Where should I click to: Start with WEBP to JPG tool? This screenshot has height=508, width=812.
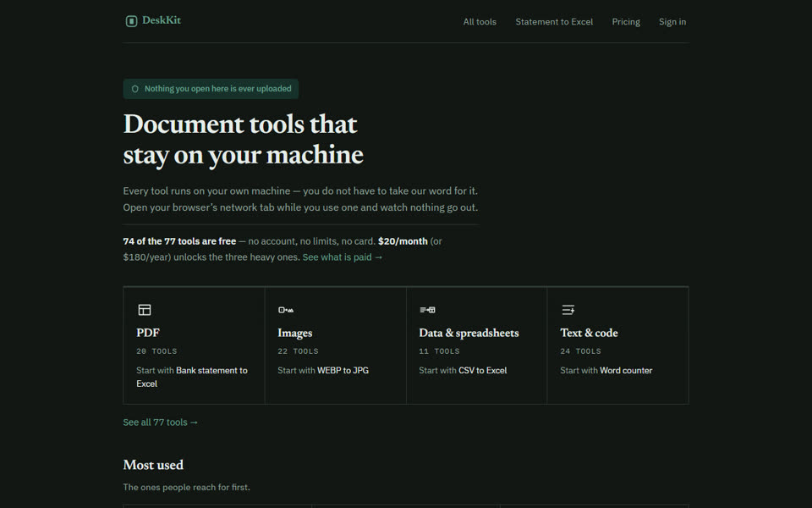343,370
